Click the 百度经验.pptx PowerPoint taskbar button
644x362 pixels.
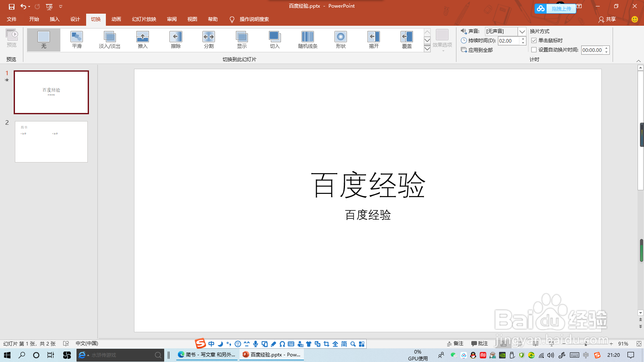pos(272,355)
